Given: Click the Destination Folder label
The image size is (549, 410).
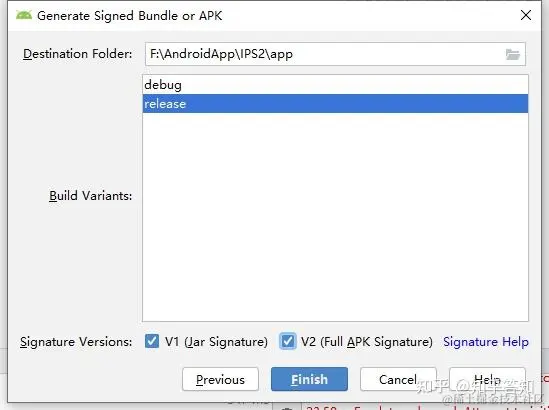Looking at the screenshot, I should (x=77, y=54).
